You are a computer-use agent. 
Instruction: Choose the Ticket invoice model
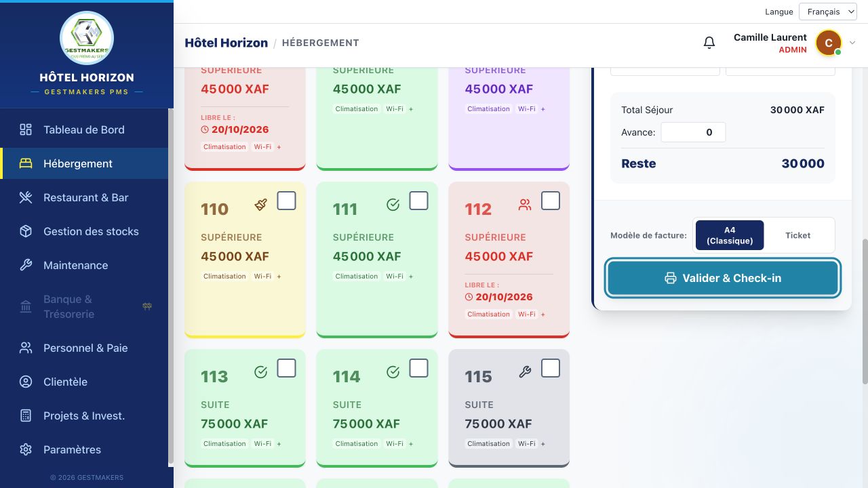click(798, 235)
